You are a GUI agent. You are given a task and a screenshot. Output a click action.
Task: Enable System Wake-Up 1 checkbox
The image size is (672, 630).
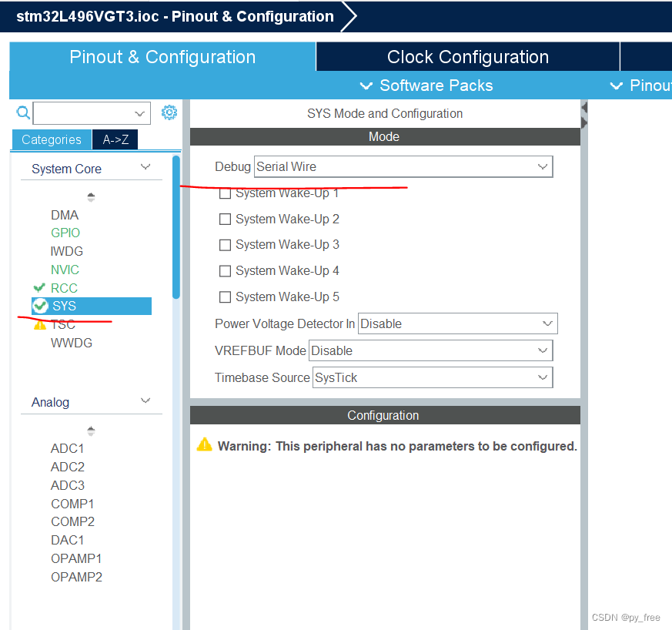coord(225,193)
